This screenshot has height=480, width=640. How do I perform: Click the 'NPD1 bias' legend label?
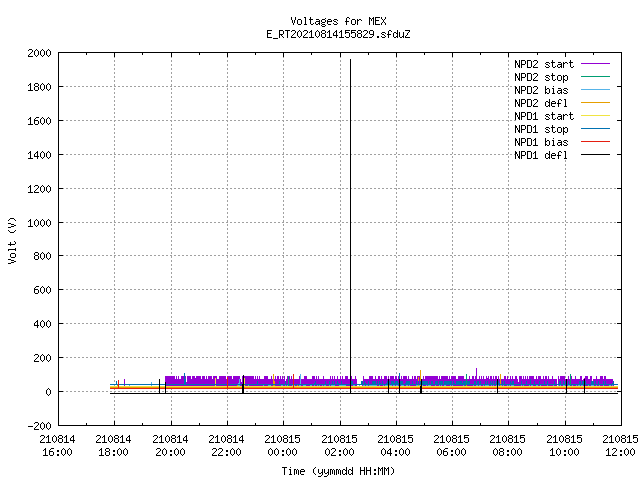541,142
